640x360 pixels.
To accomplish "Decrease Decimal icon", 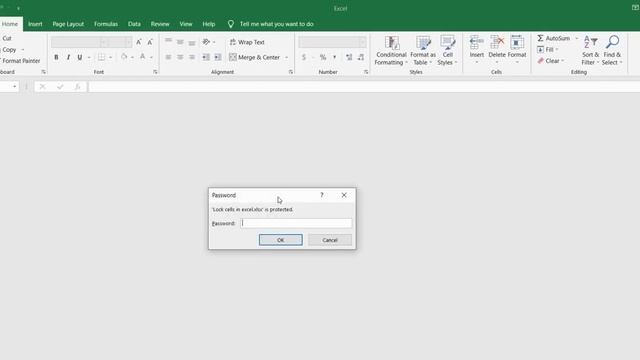I will point(361,57).
